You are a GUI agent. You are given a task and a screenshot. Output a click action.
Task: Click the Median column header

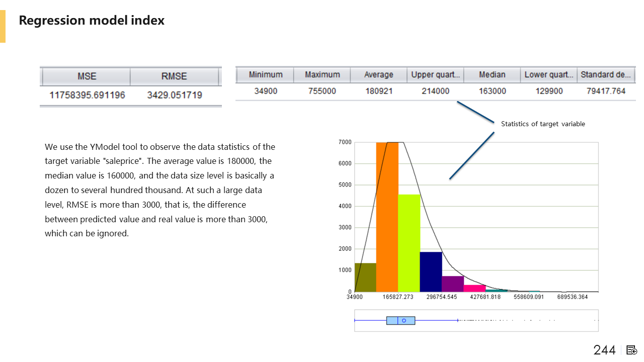tap(492, 74)
